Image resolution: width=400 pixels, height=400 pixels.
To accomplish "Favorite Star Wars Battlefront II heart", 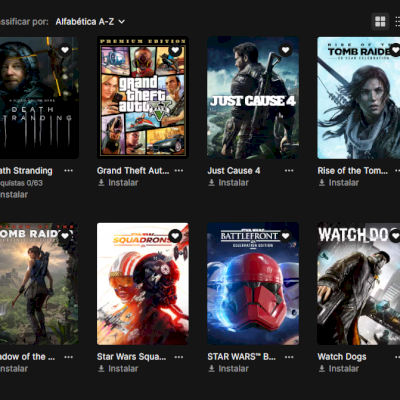I will pyautogui.click(x=285, y=236).
